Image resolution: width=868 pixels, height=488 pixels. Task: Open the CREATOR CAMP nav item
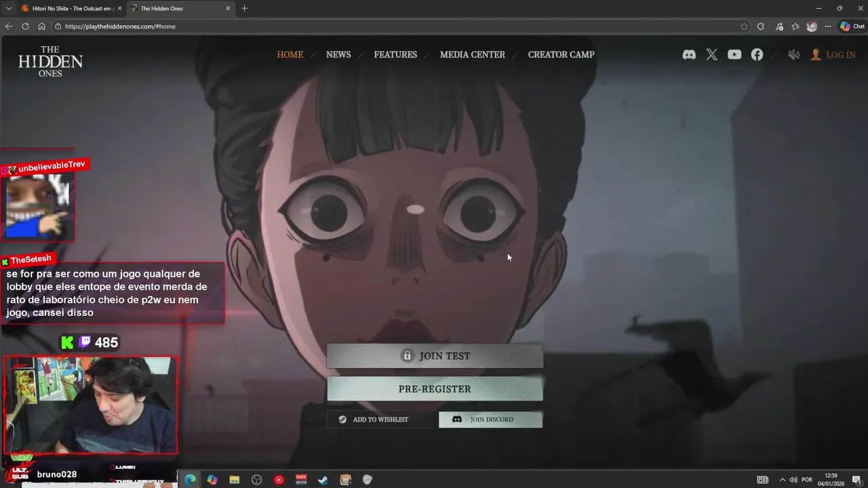tap(561, 55)
